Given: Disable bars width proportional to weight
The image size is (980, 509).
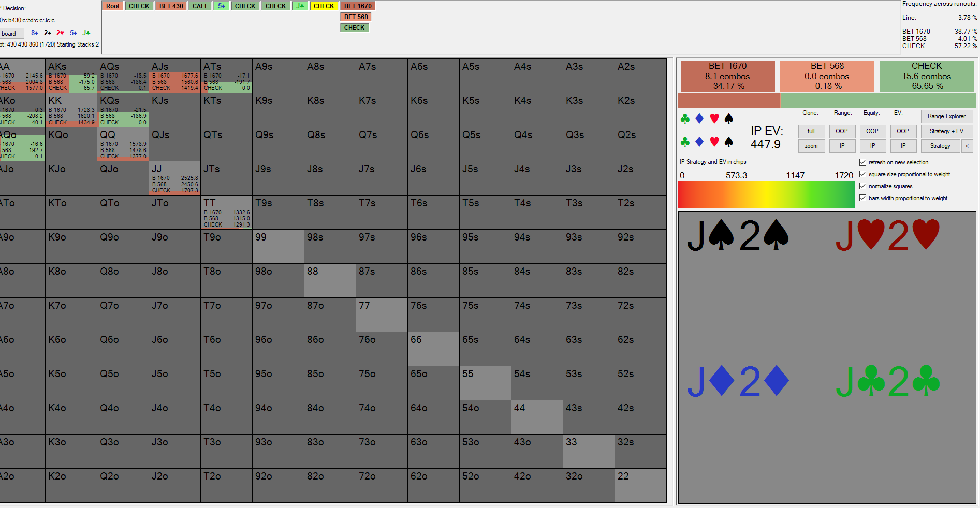Looking at the screenshot, I should (x=862, y=198).
